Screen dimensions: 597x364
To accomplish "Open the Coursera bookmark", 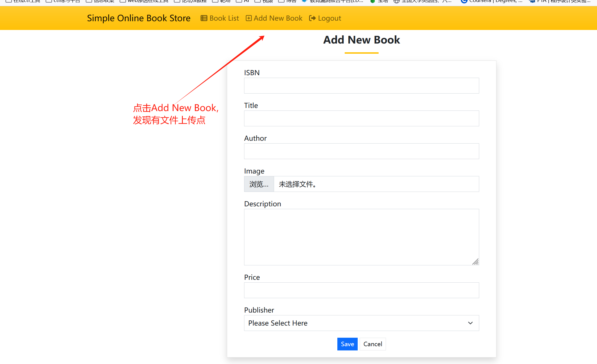I will [x=491, y=1].
